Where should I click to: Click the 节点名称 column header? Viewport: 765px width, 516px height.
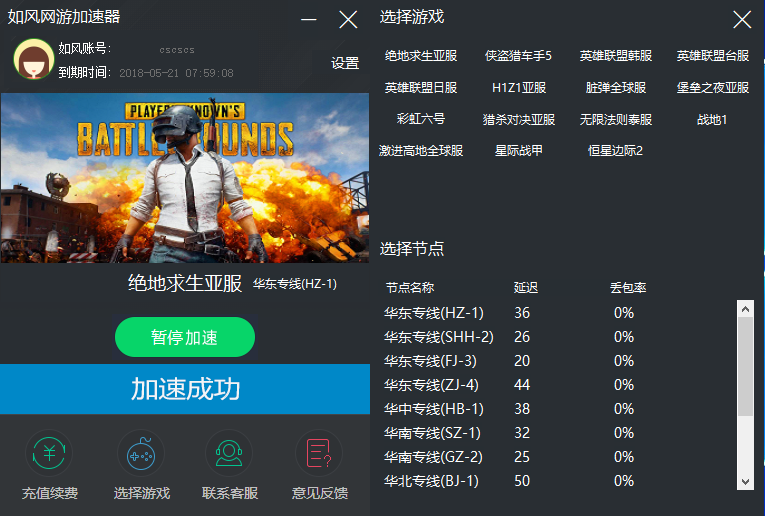tap(410, 288)
